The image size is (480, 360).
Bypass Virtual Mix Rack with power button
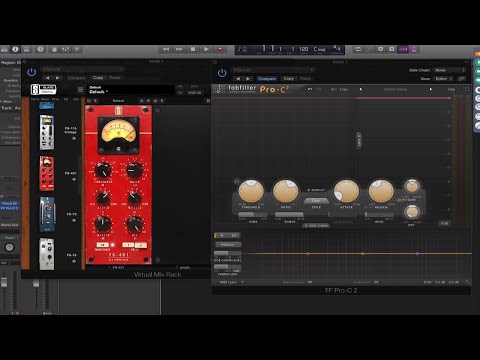(x=32, y=72)
